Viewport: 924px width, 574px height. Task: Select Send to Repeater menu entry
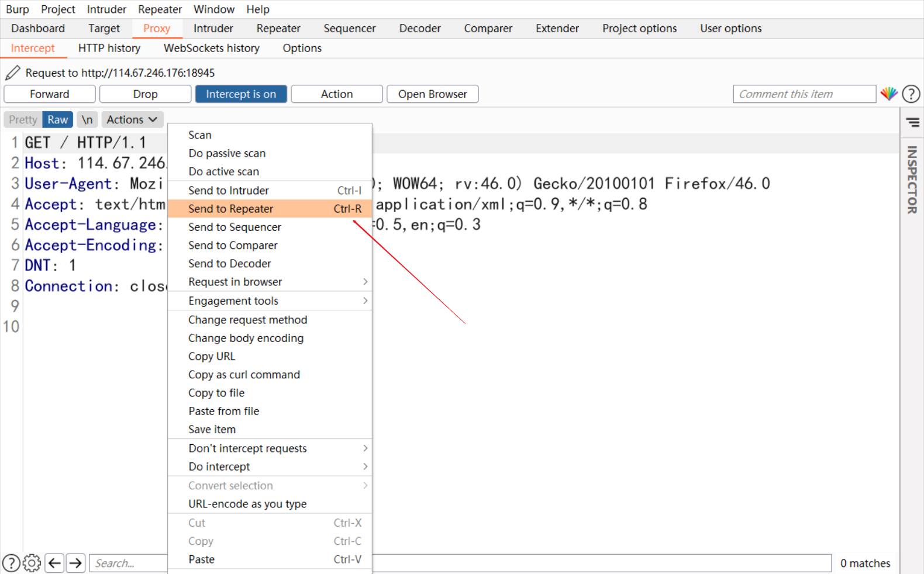[x=270, y=209]
